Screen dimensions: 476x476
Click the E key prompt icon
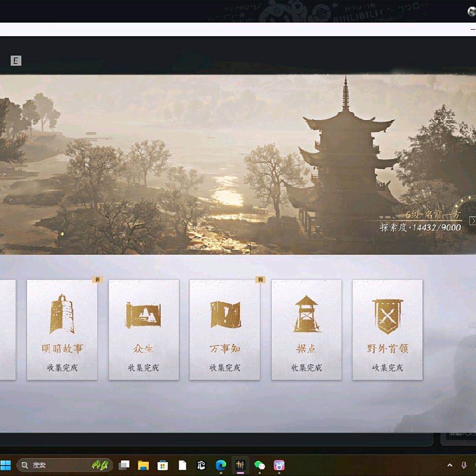(x=16, y=60)
